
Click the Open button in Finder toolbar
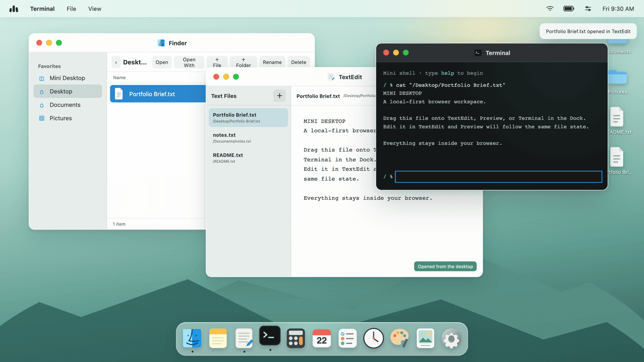click(162, 62)
